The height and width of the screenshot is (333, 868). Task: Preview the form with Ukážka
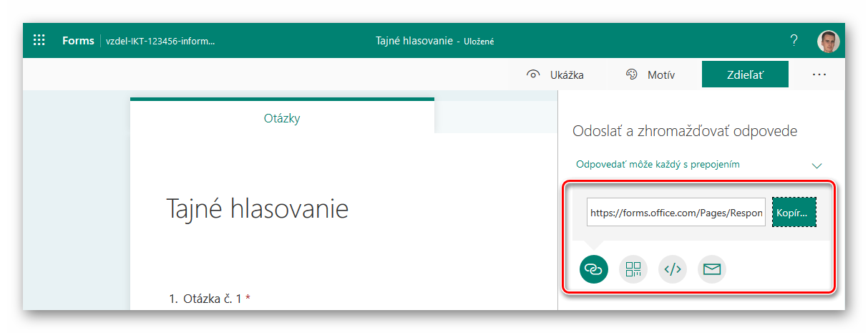pos(555,74)
